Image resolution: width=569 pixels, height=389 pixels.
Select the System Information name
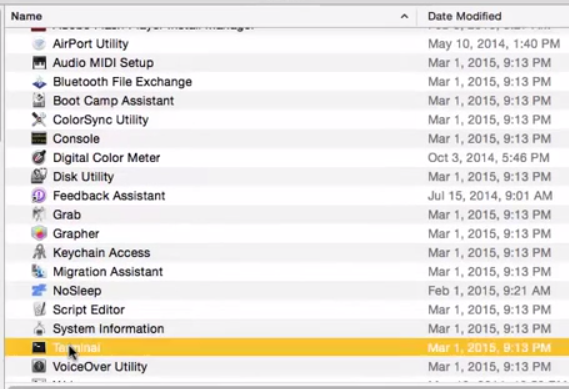tap(109, 329)
